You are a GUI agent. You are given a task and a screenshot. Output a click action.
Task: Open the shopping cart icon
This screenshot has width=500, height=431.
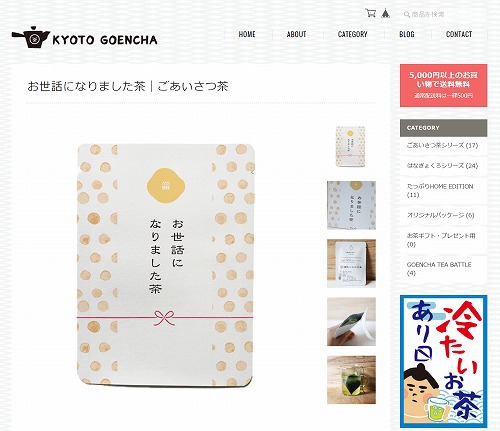(370, 13)
